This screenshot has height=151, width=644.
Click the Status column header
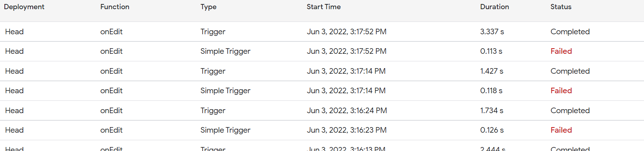point(561,7)
